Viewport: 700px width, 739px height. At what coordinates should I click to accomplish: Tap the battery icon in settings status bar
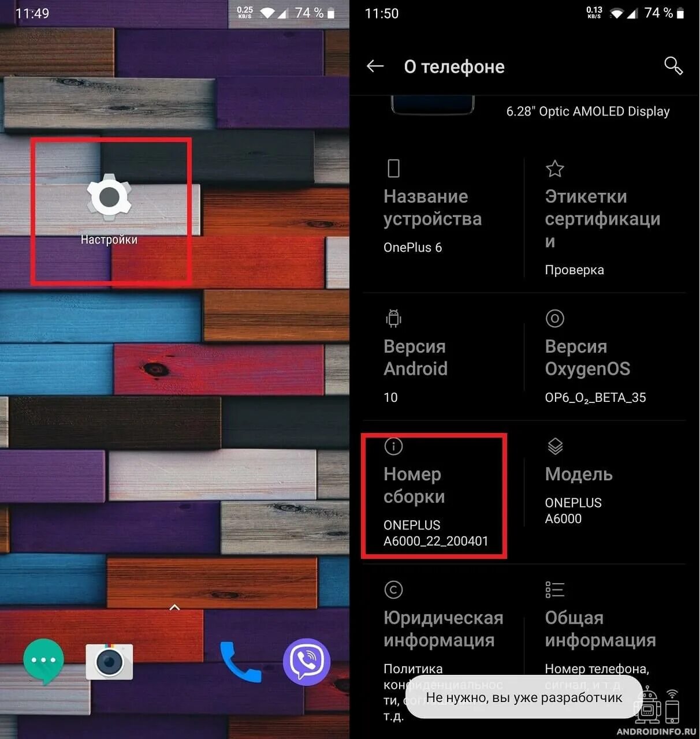(680, 13)
